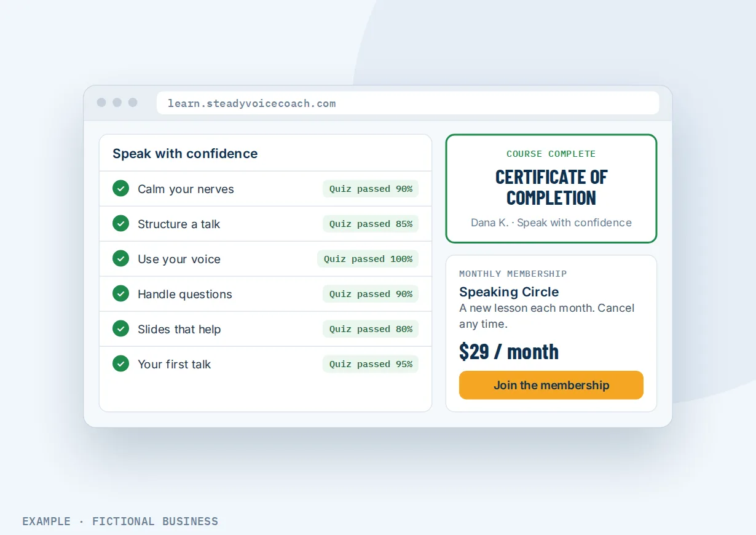Select the Speak with confidence course heading
This screenshot has height=535, width=756.
185,154
